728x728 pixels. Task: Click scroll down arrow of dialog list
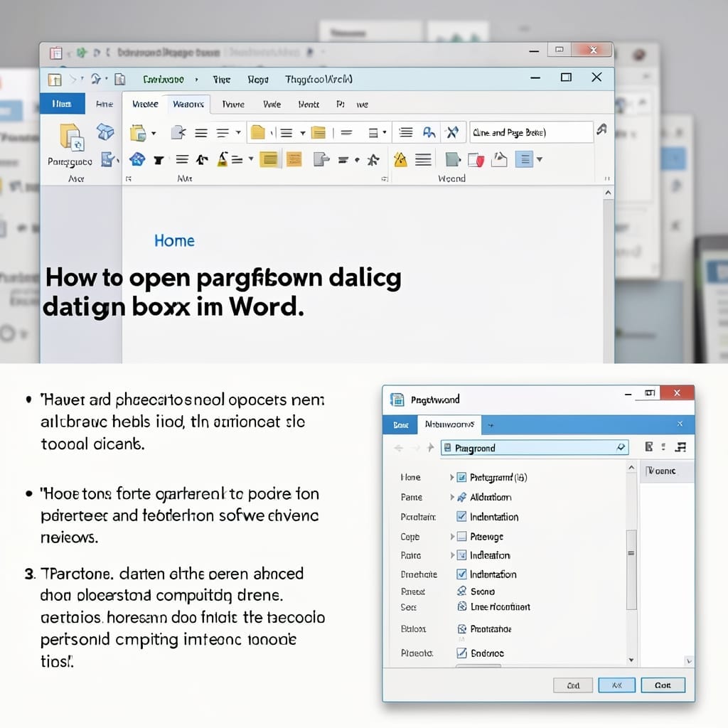click(631, 660)
